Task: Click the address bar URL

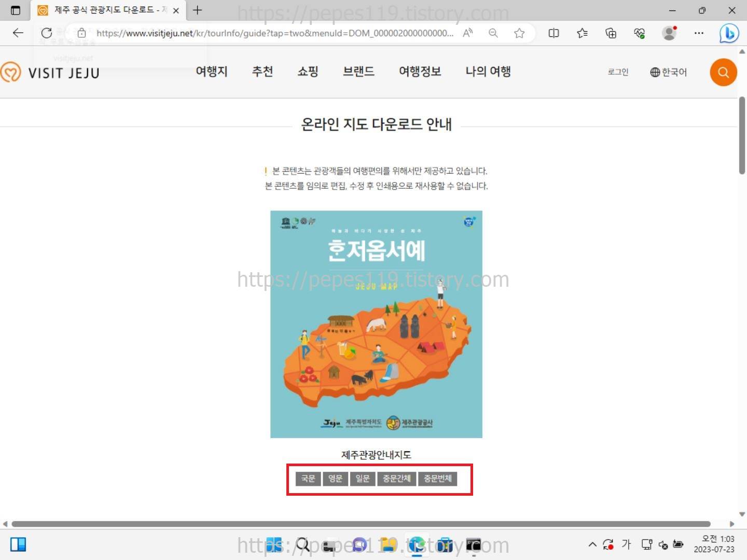Action: click(x=275, y=33)
